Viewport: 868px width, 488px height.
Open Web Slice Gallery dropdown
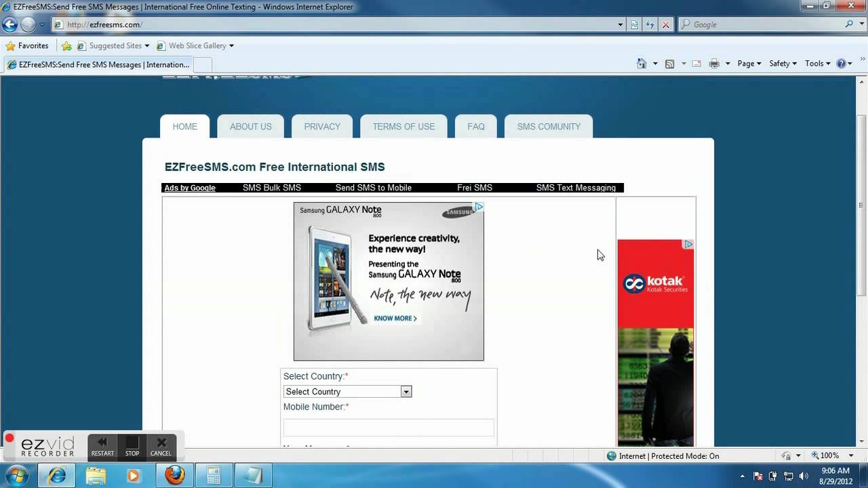tap(195, 45)
